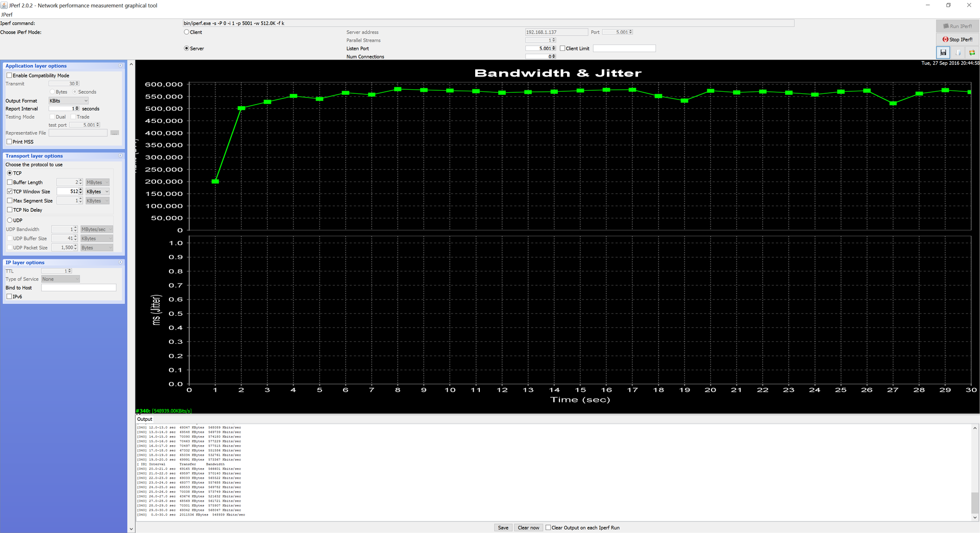
Task: Select Client iPerf mode
Action: point(187,32)
